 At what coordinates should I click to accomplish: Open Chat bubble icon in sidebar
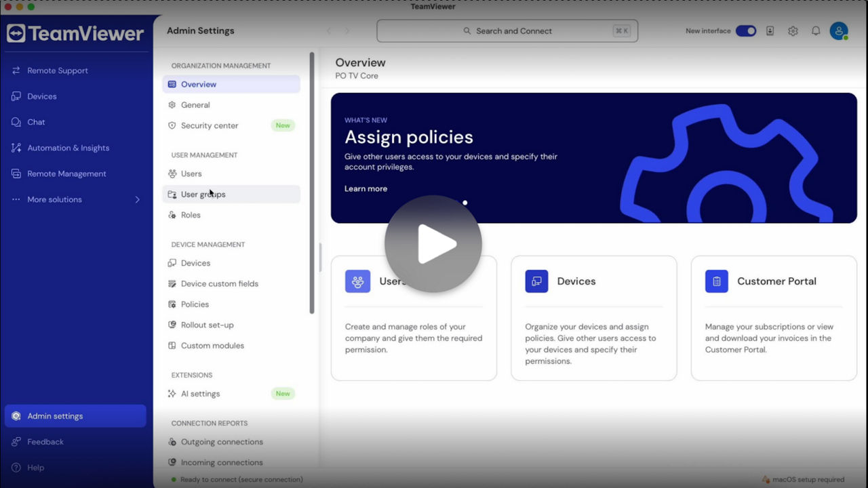tap(16, 122)
